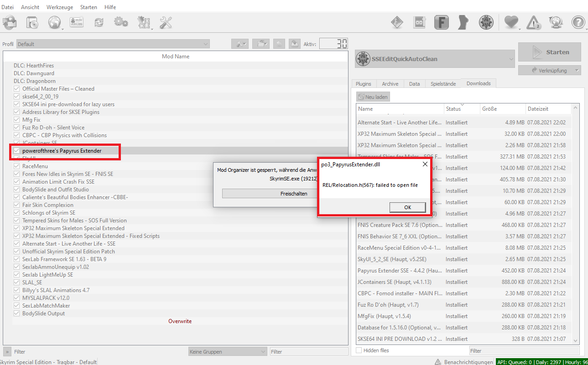This screenshot has height=365, width=588.
Task: Toggle the Unofficial Skyrim Special Edition Patch checkbox
Action: coord(17,252)
